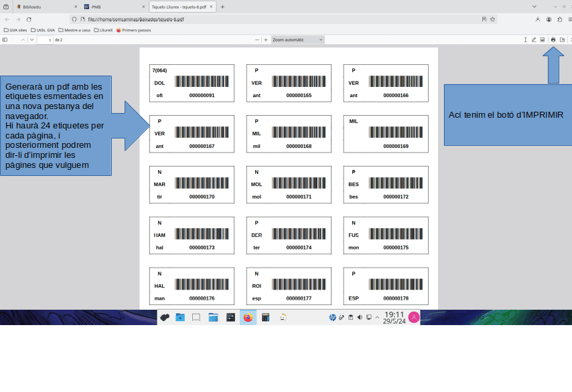Click label with barcode 000000178
Screen dimensions: 572x392
click(x=386, y=286)
